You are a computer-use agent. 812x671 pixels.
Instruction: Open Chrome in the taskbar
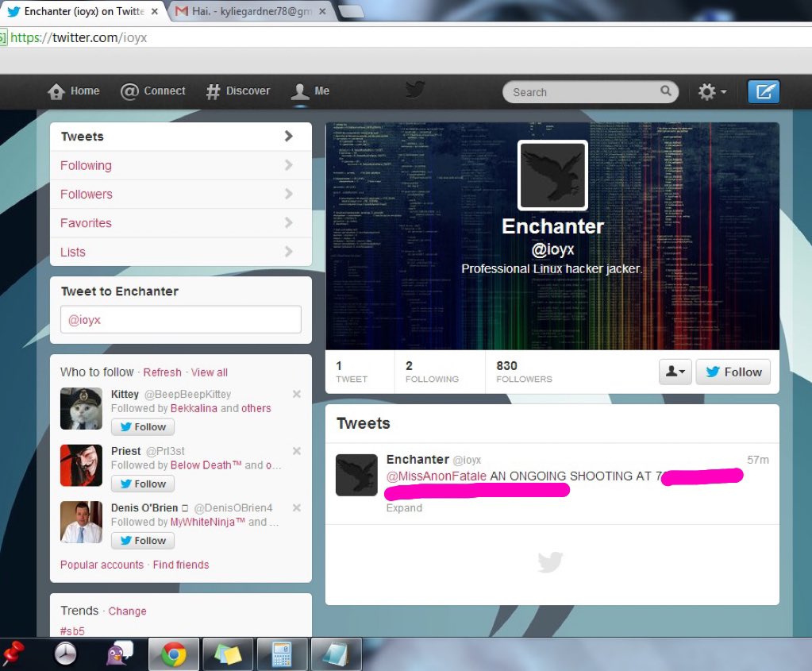tap(174, 654)
